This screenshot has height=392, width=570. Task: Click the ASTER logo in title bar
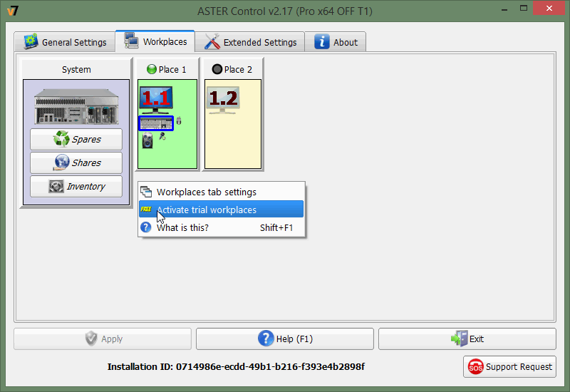(11, 11)
